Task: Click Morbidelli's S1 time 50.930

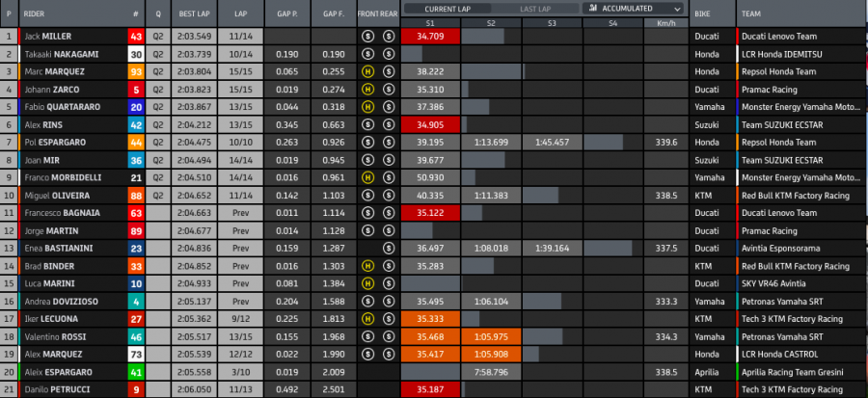Action: coord(431,178)
